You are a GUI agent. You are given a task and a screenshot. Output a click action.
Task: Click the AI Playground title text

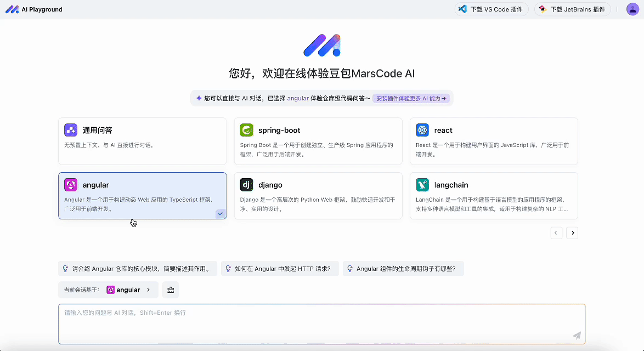42,9
